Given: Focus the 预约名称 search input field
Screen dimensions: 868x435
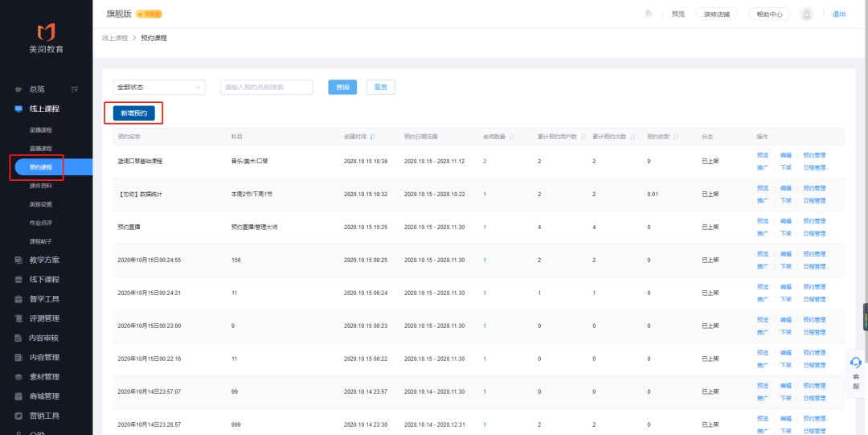Looking at the screenshot, I should click(267, 87).
